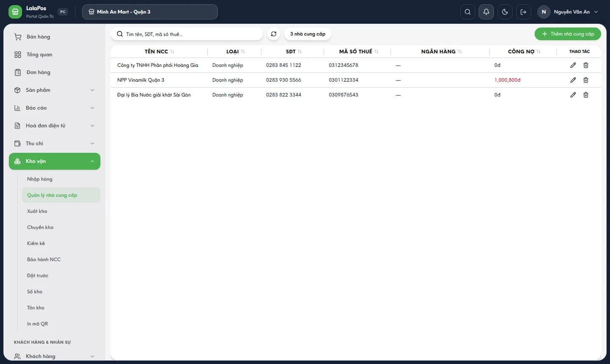Sort by TÊN NCC column

[x=159, y=51]
